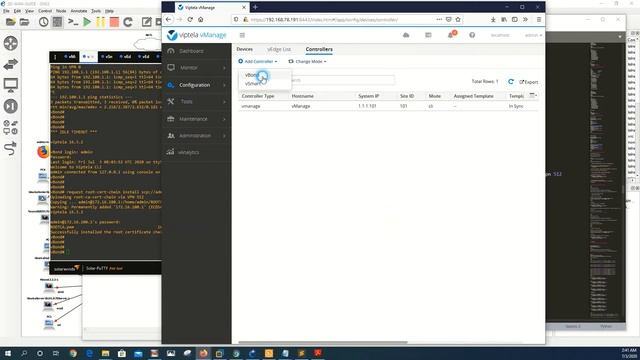The width and height of the screenshot is (640, 360).
Task: Suspend all nodes with yellow pause icon
Action: point(100,22)
